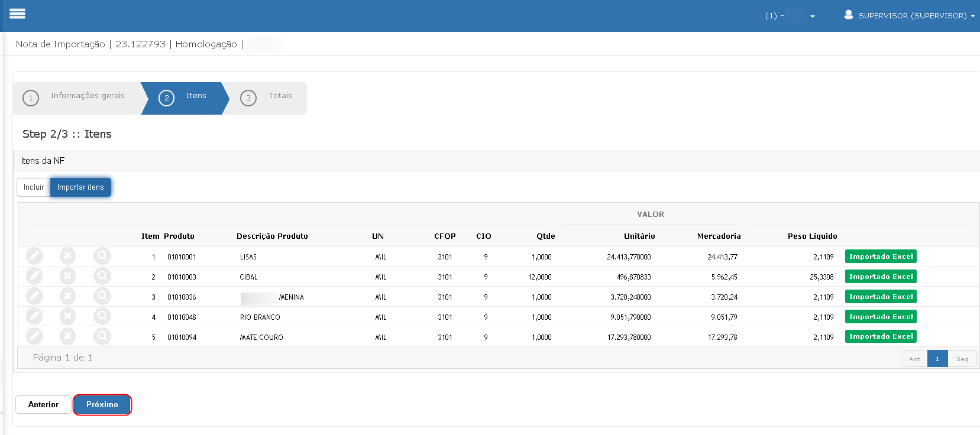
Task: Click the Seg pagination button
Action: point(962,359)
